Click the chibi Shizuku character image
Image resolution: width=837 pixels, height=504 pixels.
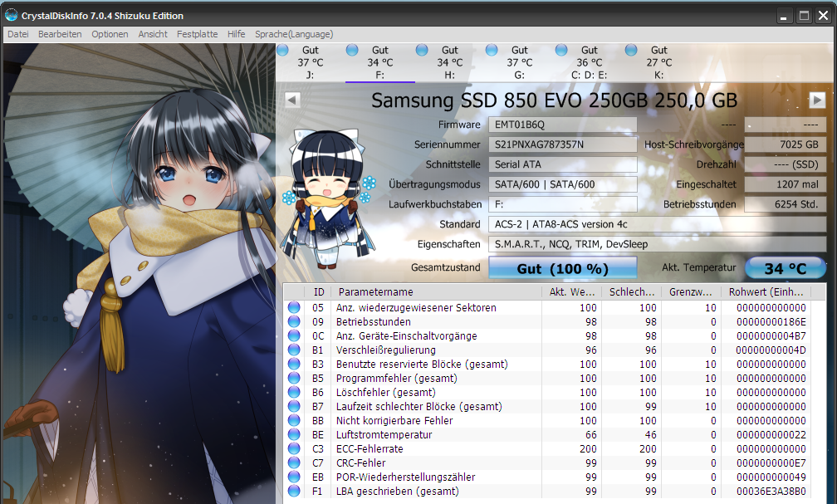pos(328,198)
